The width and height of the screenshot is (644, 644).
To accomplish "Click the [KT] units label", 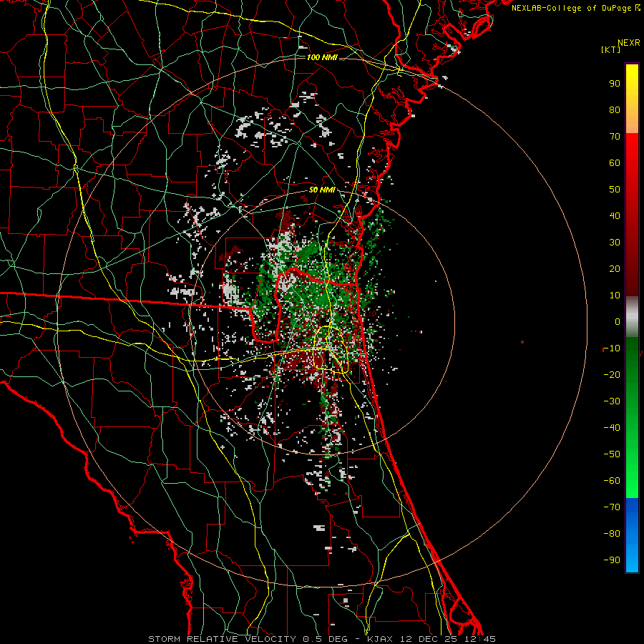I will [x=611, y=49].
